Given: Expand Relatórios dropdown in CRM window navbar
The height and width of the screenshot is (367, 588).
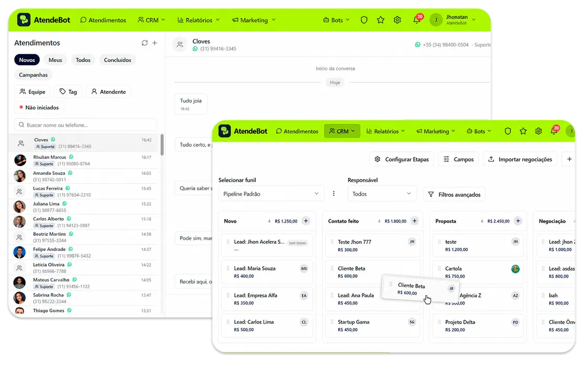Looking at the screenshot, I should pos(385,131).
